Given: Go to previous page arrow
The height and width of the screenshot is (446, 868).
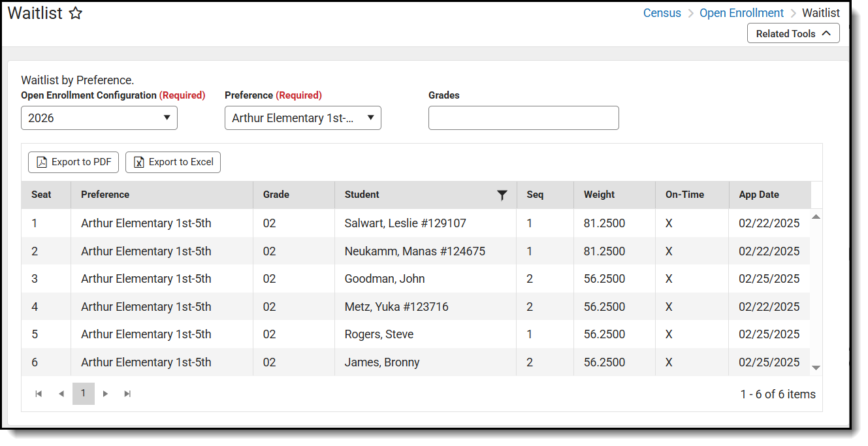Looking at the screenshot, I should click(61, 394).
